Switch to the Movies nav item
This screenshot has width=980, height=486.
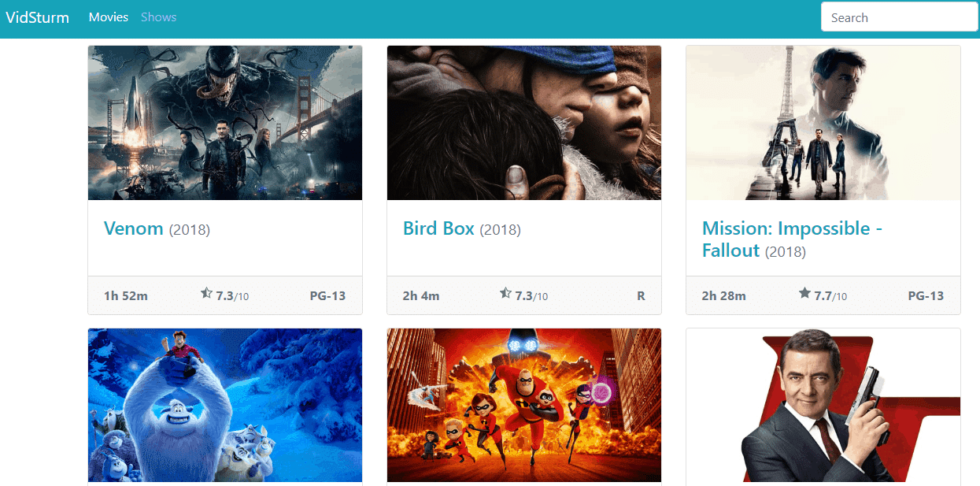[109, 17]
